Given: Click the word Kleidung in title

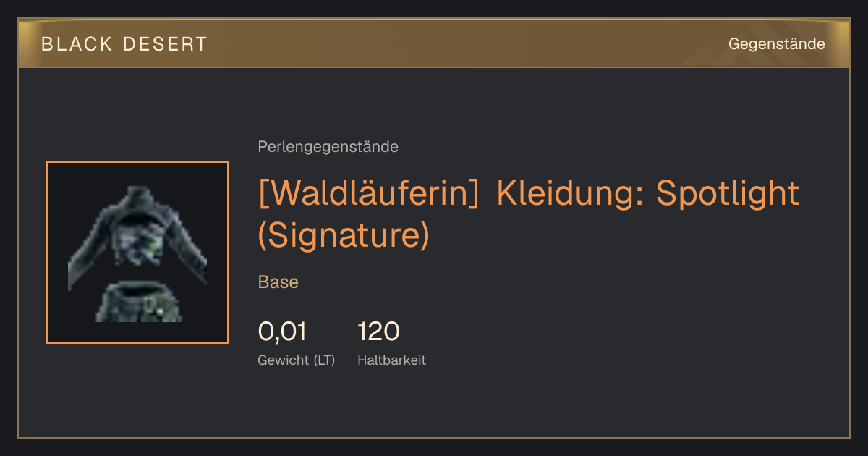Looking at the screenshot, I should pyautogui.click(x=571, y=193).
